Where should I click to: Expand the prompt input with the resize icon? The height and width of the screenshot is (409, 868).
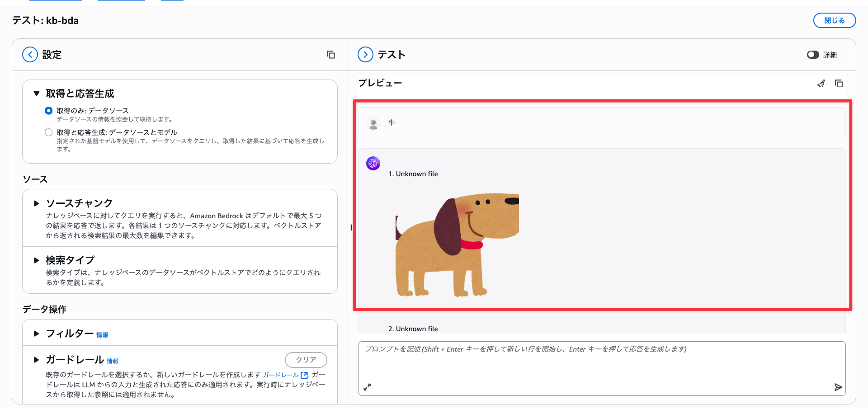367,387
